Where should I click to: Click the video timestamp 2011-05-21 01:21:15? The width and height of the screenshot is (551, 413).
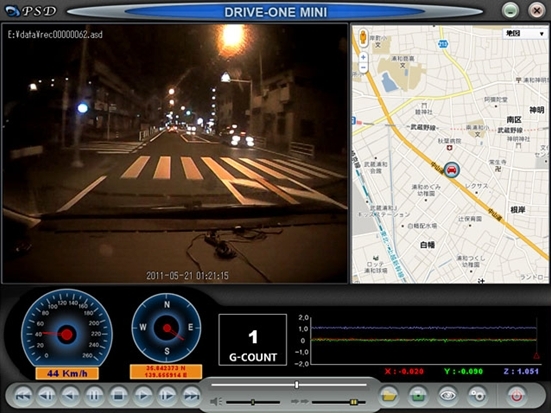(187, 276)
